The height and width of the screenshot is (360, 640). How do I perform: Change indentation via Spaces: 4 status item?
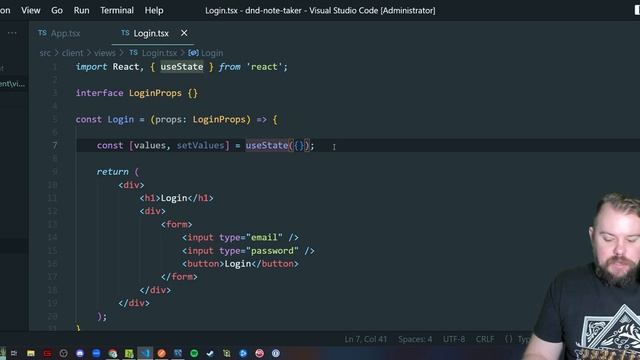pyautogui.click(x=415, y=339)
